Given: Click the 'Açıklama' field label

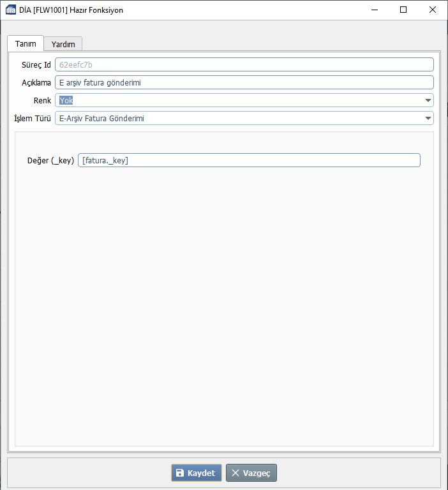Looking at the screenshot, I should (x=36, y=82).
